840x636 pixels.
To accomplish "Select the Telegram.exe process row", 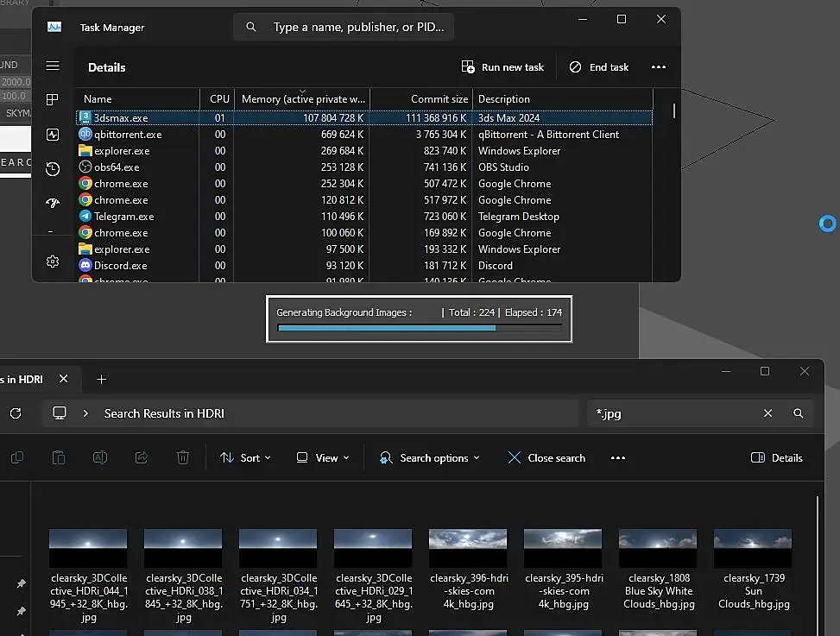I will pyautogui.click(x=364, y=217).
